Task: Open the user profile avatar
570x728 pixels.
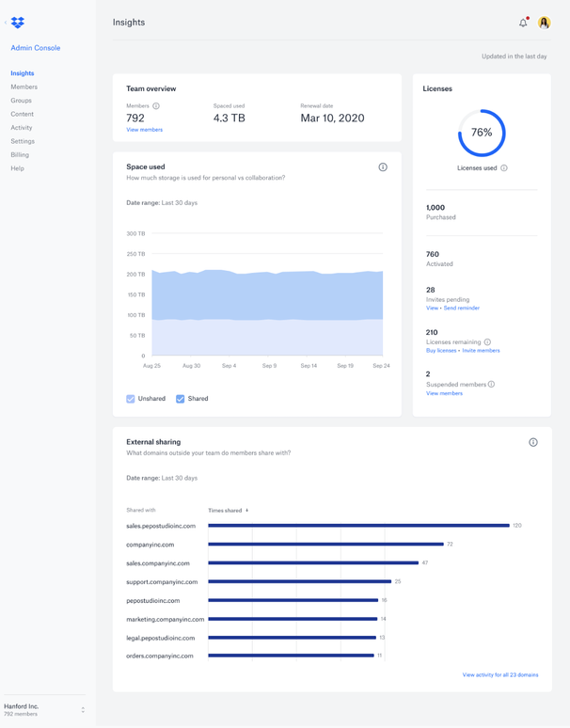Action: tap(544, 23)
